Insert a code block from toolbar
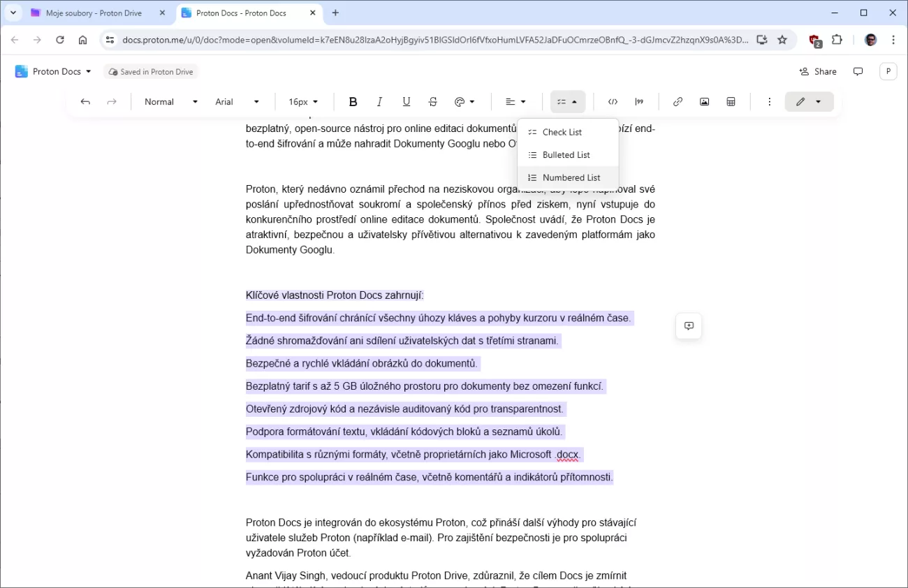Viewport: 908px width, 588px height. click(x=613, y=102)
